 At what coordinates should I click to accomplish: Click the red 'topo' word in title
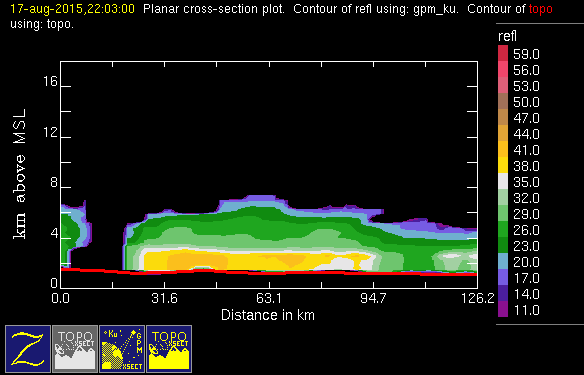(x=540, y=9)
